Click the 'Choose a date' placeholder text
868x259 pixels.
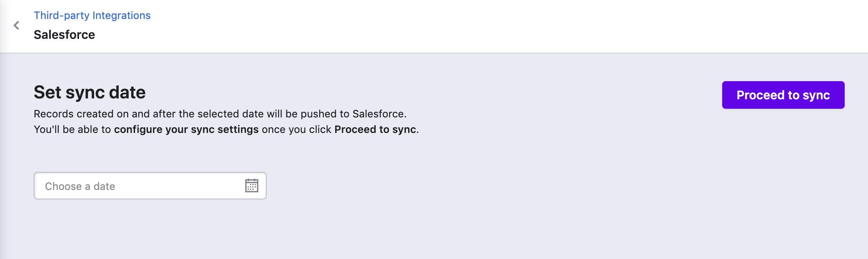[80, 186]
